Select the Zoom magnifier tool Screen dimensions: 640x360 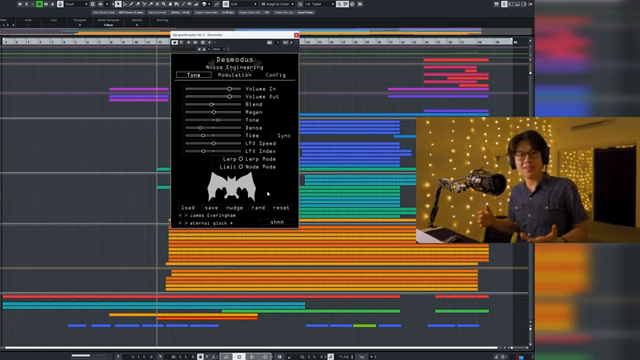164,4
